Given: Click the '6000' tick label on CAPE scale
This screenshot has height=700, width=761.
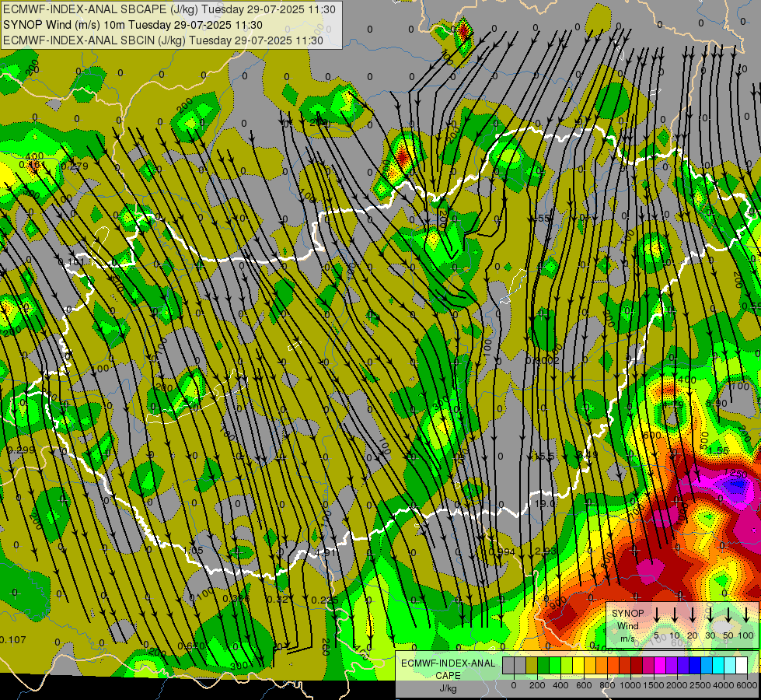Looking at the screenshot, I should click(x=747, y=685).
